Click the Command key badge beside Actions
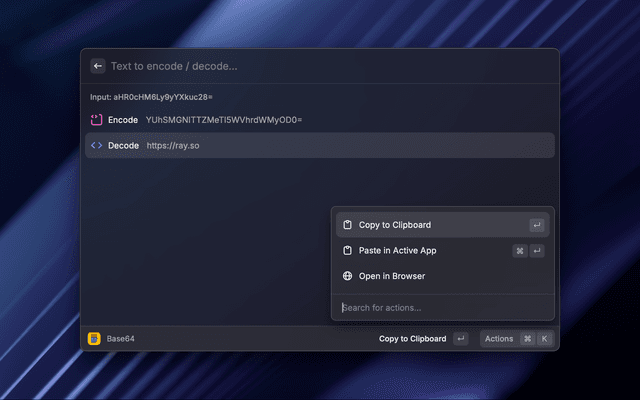Viewport: 640px width, 400px height. pos(527,339)
